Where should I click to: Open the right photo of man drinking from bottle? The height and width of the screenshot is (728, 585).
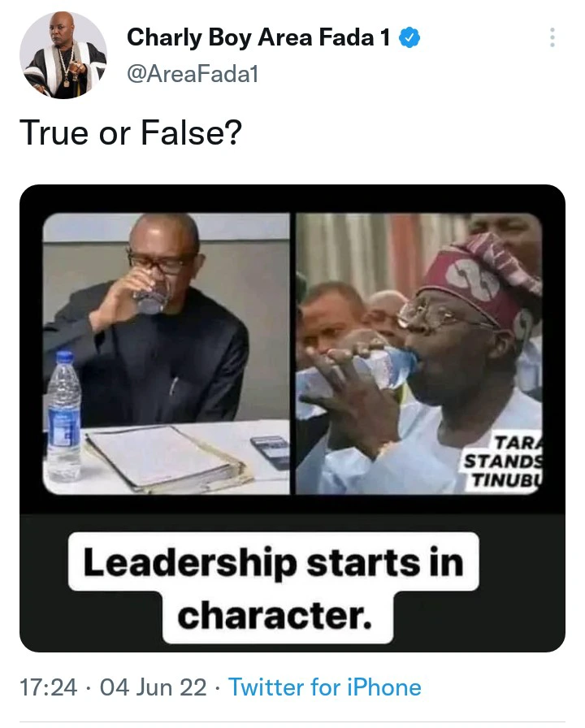[418, 353]
